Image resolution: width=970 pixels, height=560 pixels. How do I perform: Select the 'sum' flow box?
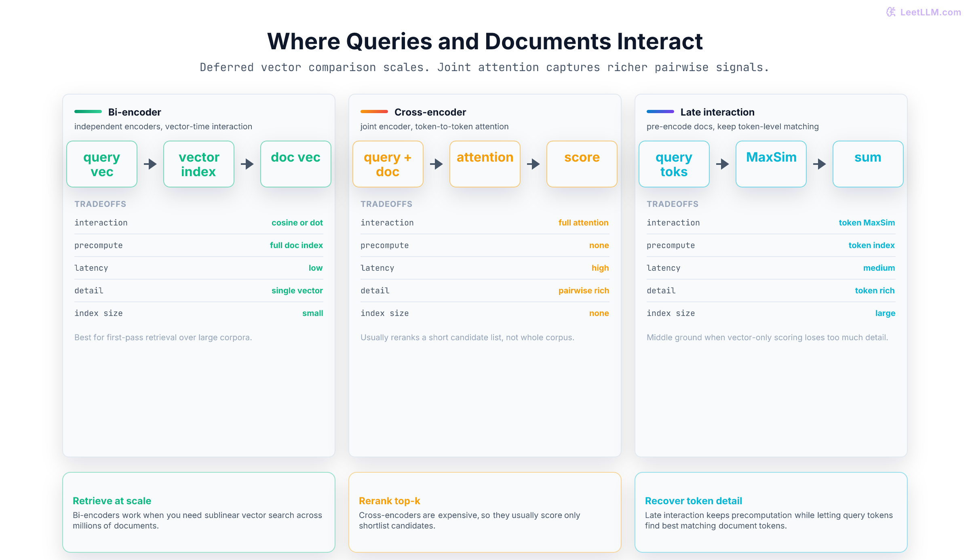tap(868, 164)
